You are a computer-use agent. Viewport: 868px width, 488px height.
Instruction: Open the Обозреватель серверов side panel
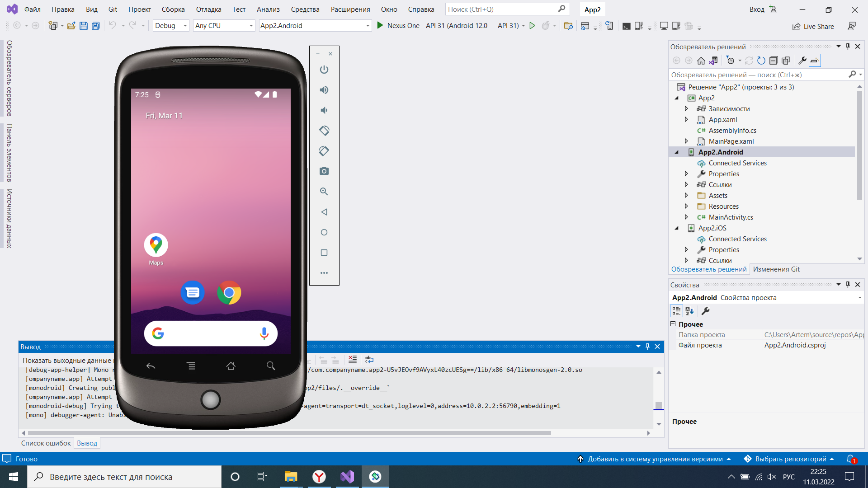click(9, 79)
